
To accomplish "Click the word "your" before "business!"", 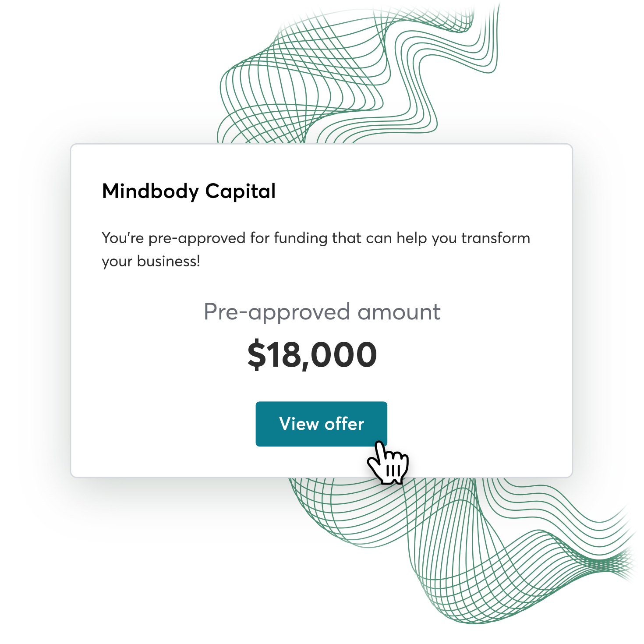I will tap(117, 262).
